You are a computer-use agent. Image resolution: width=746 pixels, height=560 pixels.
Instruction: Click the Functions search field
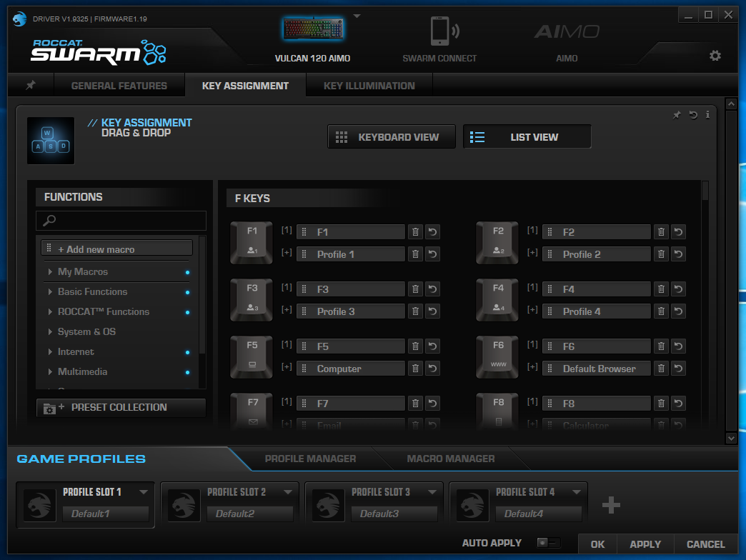[121, 221]
